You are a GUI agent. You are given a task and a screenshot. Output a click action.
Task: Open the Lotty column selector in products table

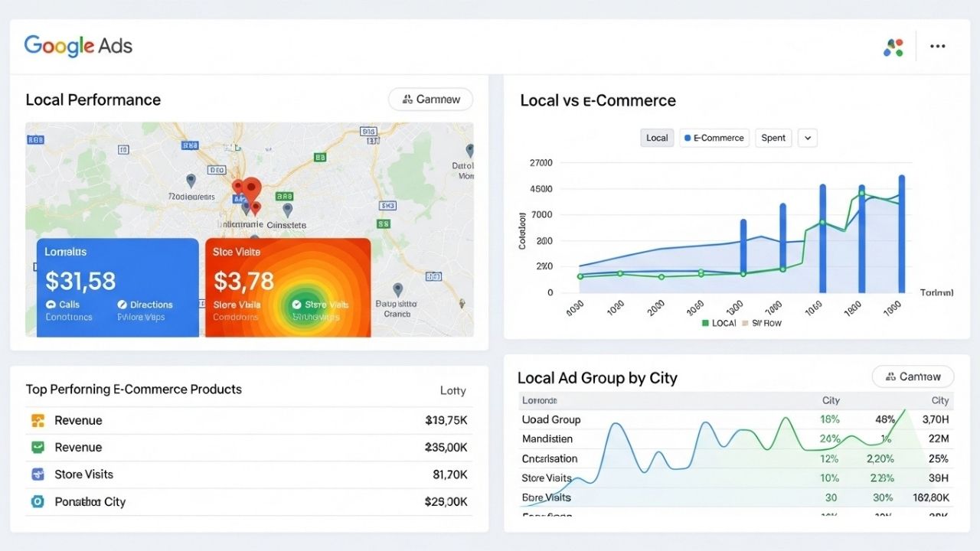[452, 390]
